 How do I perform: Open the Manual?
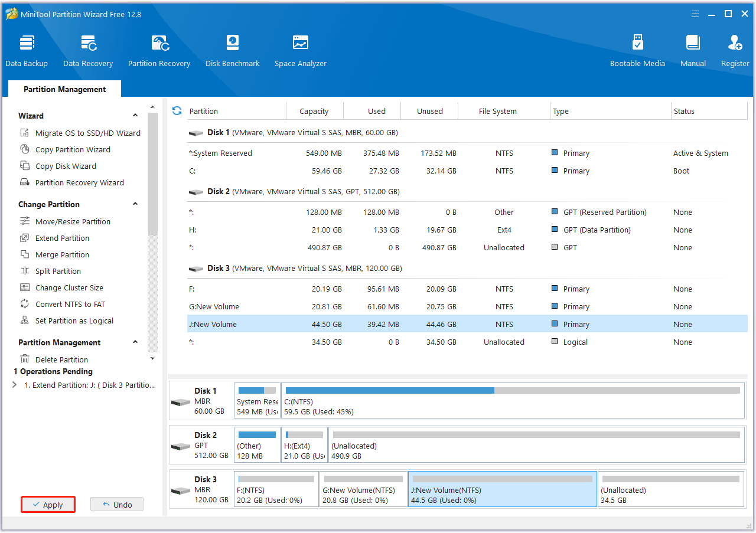[x=693, y=51]
